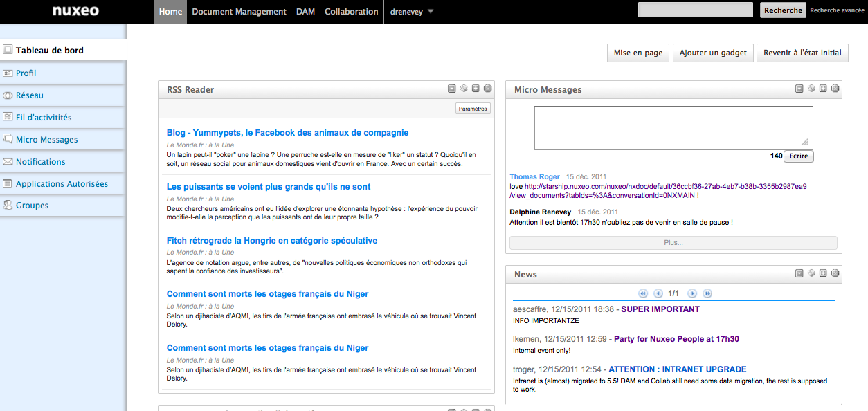868x411 pixels.
Task: Jump to first page in News gadget
Action: coord(643,293)
